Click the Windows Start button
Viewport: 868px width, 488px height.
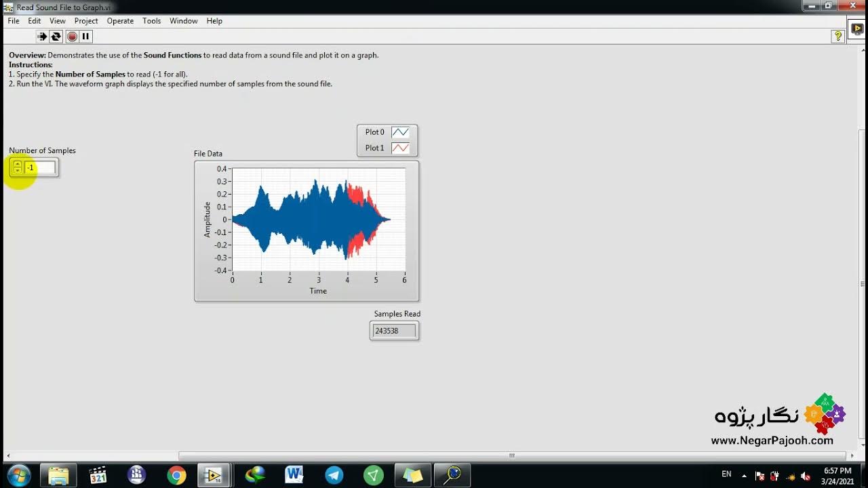coord(18,475)
